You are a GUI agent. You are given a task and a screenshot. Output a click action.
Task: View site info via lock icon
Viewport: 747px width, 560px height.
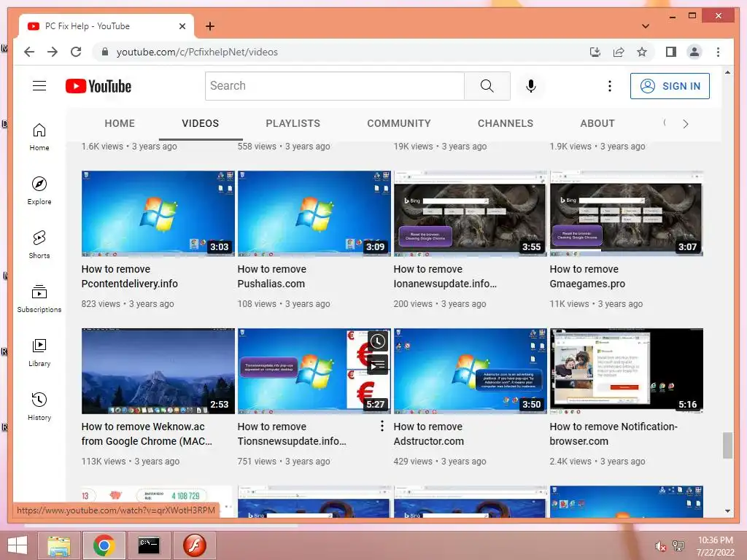click(105, 52)
